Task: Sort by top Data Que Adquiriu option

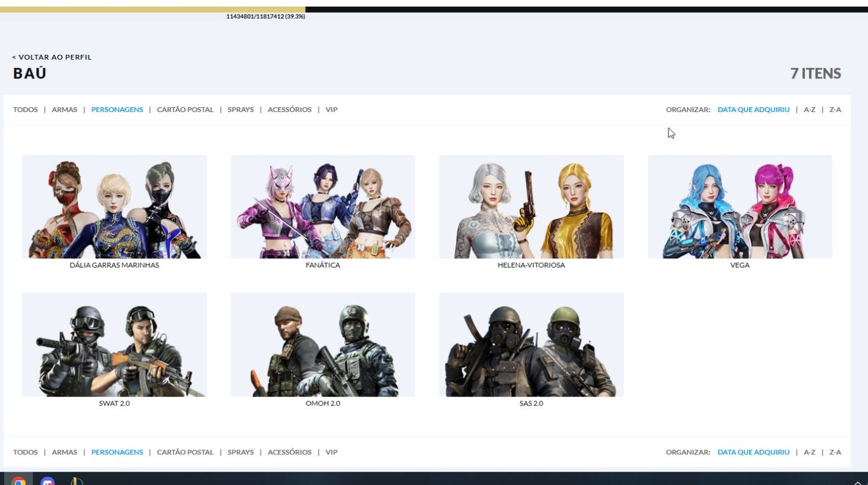Action: pos(753,110)
